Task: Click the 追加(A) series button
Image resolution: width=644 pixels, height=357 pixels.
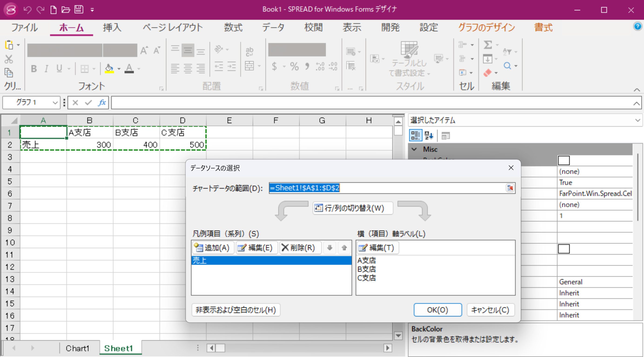Action: tap(213, 248)
